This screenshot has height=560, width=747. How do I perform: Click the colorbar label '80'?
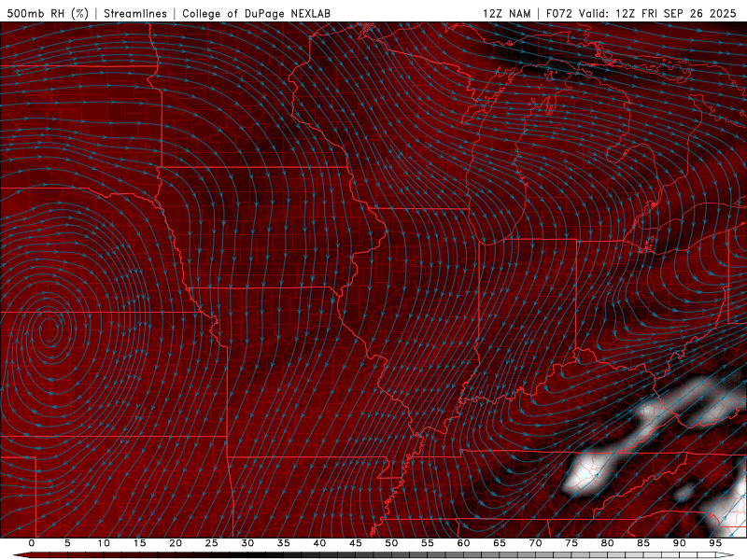coord(607,543)
